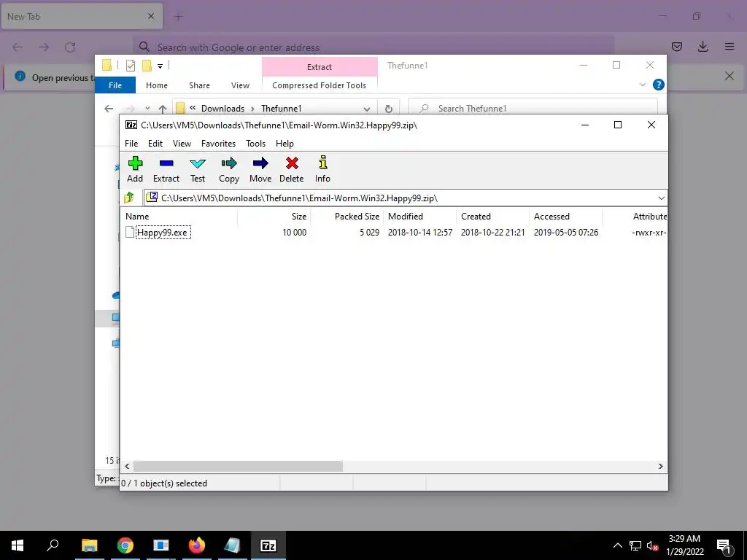This screenshot has width=747, height=560.
Task: Click the Extract tab in Explorer title
Action: pos(320,66)
